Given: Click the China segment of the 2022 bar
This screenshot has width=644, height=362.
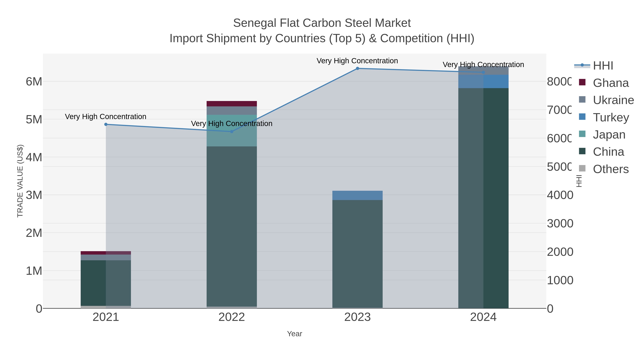Looking at the screenshot, I should pos(231,226).
